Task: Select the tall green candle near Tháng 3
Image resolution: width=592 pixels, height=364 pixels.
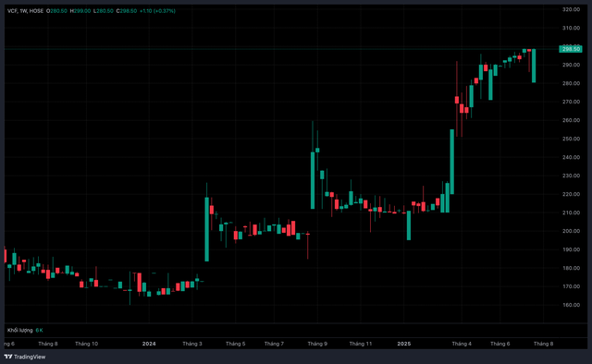Action: (x=207, y=229)
